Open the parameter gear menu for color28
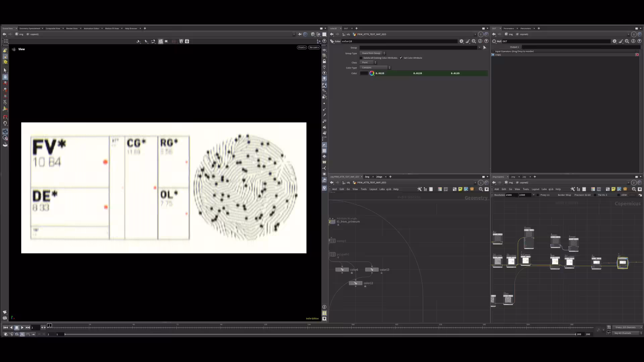The height and width of the screenshot is (362, 644). click(x=462, y=41)
